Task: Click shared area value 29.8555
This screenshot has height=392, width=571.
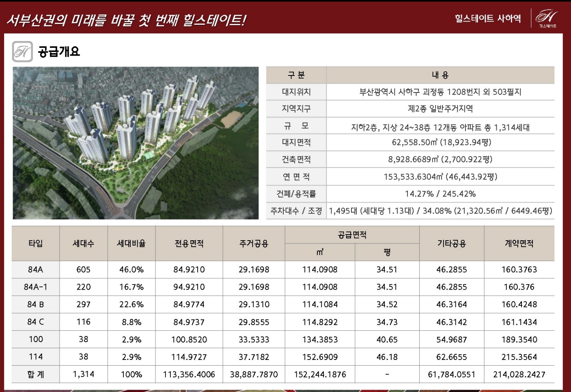Action: [254, 322]
